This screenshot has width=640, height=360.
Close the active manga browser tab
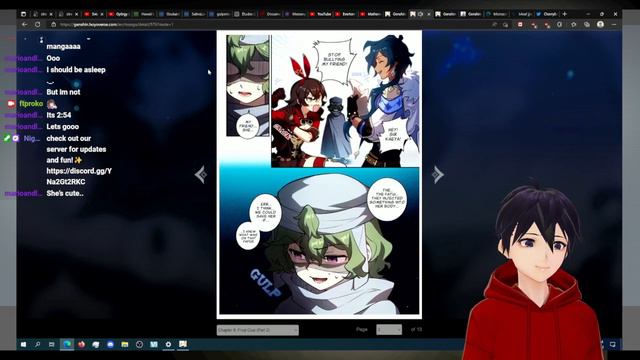[429, 14]
